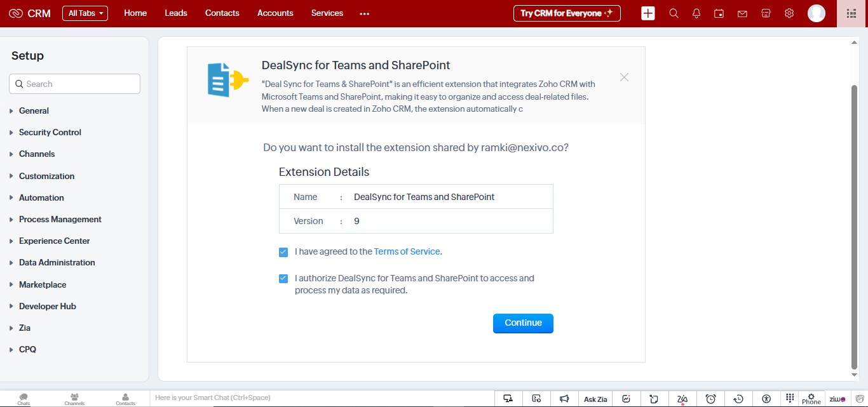Switch to the Services tab
This screenshot has width=868, height=407.
(x=327, y=13)
